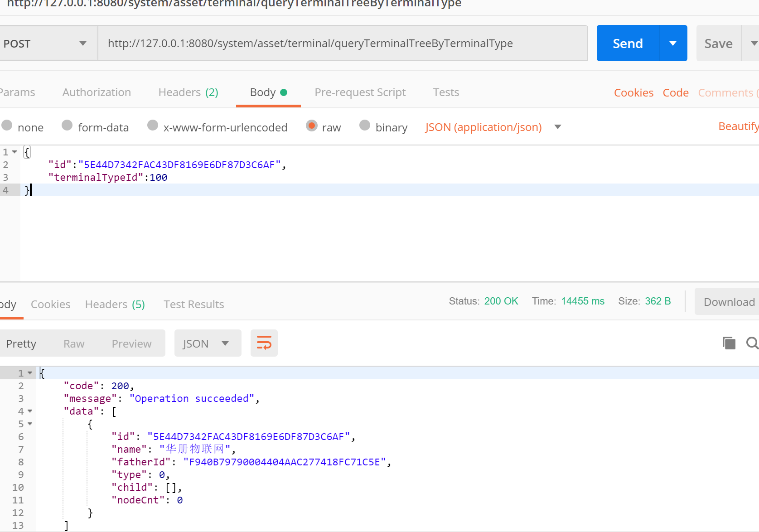
Task: Click the wrap lines icon in response toolbar
Action: pos(264,343)
